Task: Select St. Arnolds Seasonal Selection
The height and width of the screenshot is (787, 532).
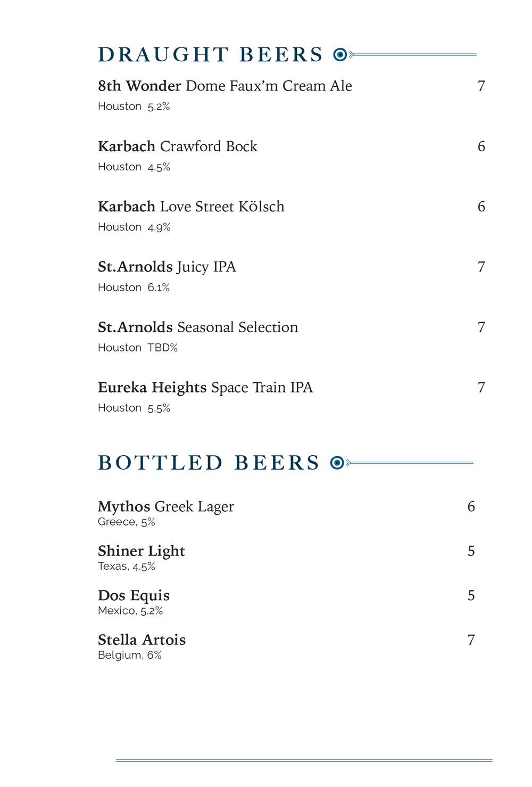Action: point(198,327)
